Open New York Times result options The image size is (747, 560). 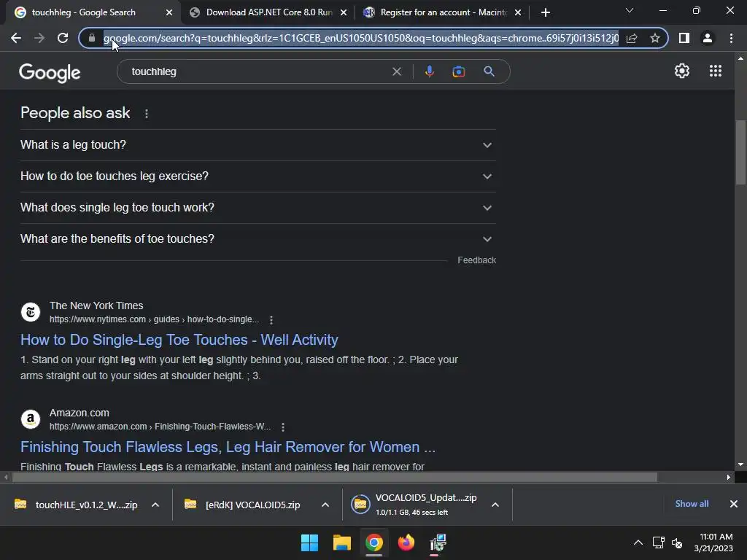(x=271, y=320)
